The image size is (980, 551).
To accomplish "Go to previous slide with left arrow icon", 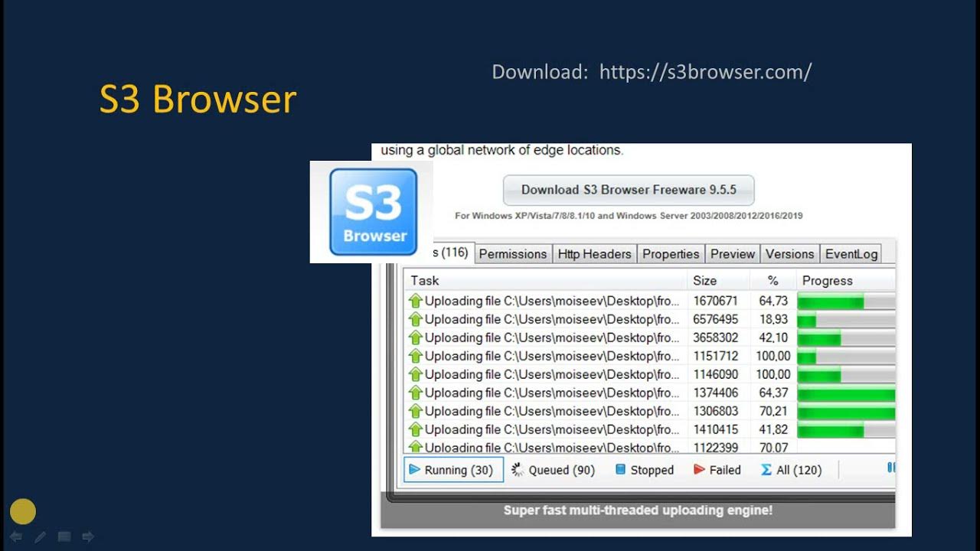I will click(x=15, y=537).
